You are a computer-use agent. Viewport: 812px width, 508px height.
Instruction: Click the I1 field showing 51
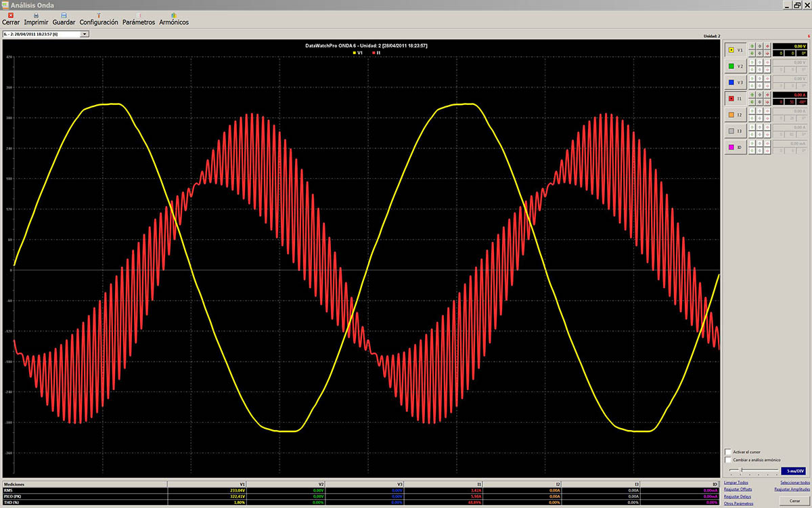[x=790, y=102]
